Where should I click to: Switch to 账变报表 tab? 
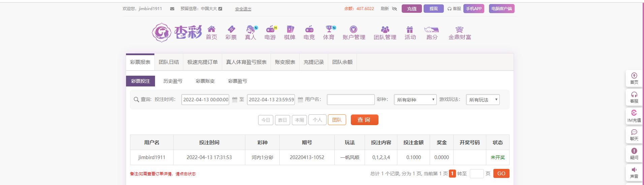tap(285, 62)
